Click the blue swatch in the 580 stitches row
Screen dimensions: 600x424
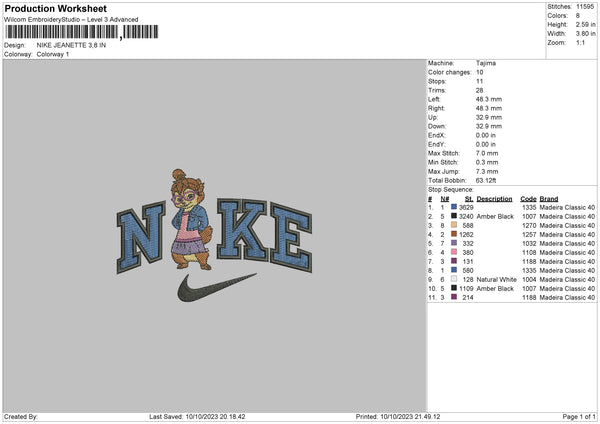(454, 270)
